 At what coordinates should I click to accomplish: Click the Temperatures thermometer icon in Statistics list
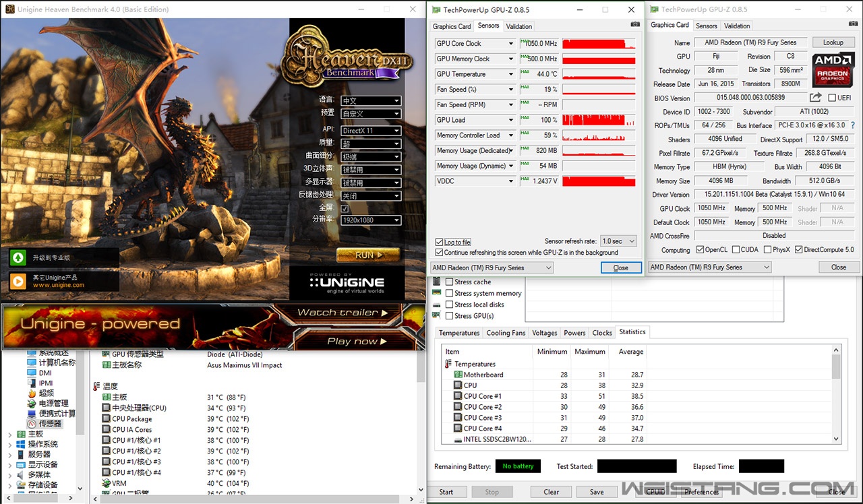pos(448,364)
